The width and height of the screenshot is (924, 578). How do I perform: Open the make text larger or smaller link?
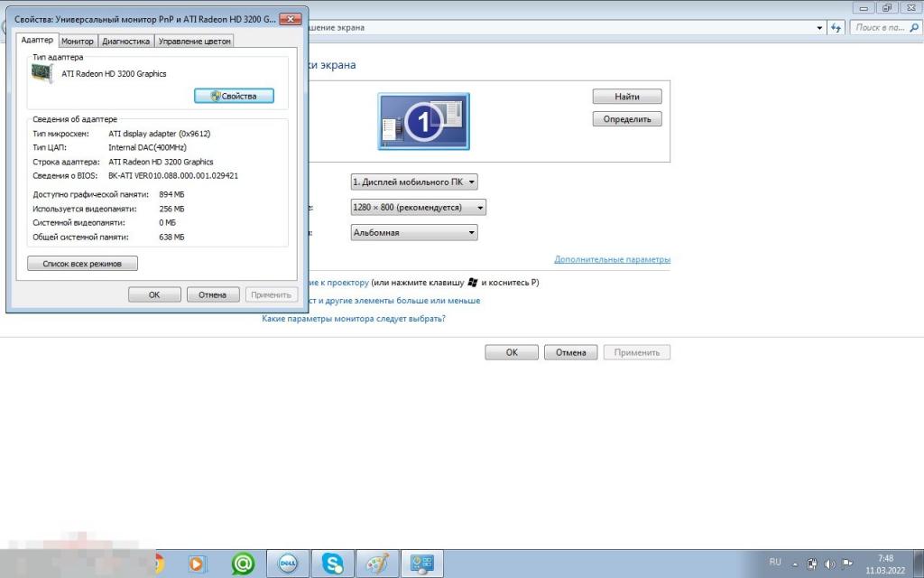tap(393, 300)
